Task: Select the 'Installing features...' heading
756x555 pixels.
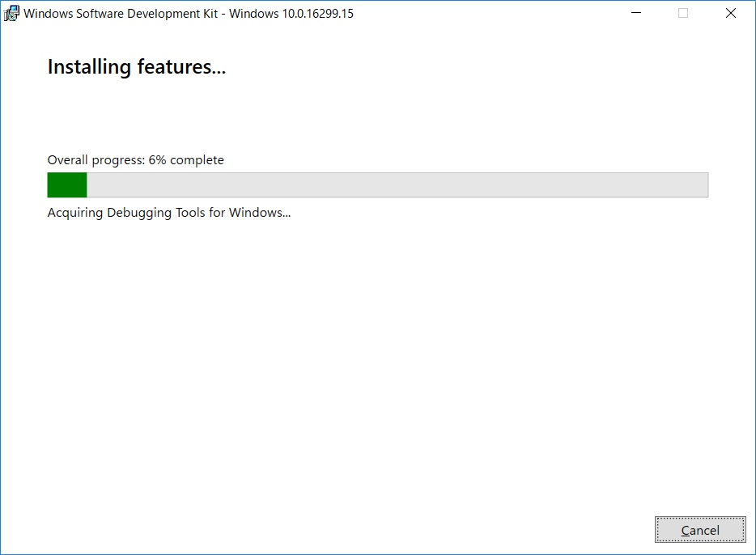Action: tap(137, 66)
